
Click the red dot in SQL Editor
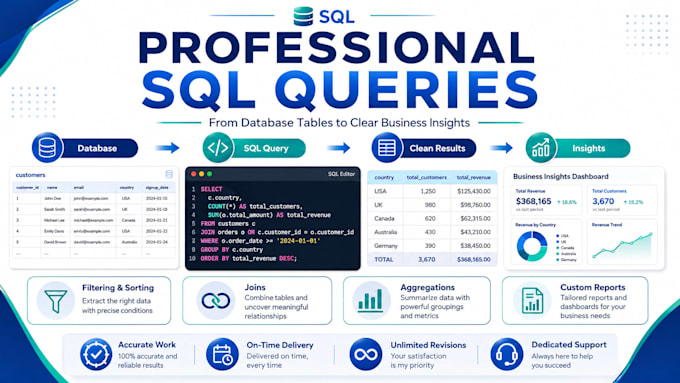click(x=193, y=174)
